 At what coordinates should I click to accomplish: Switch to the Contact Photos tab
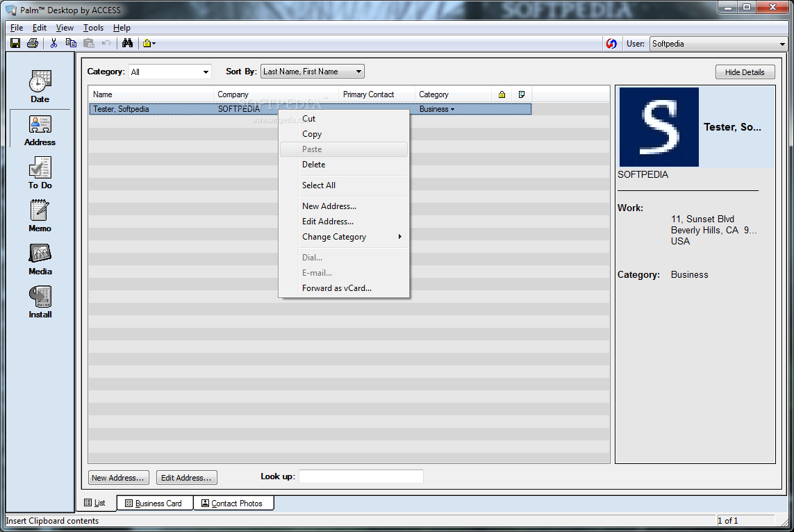(x=233, y=503)
